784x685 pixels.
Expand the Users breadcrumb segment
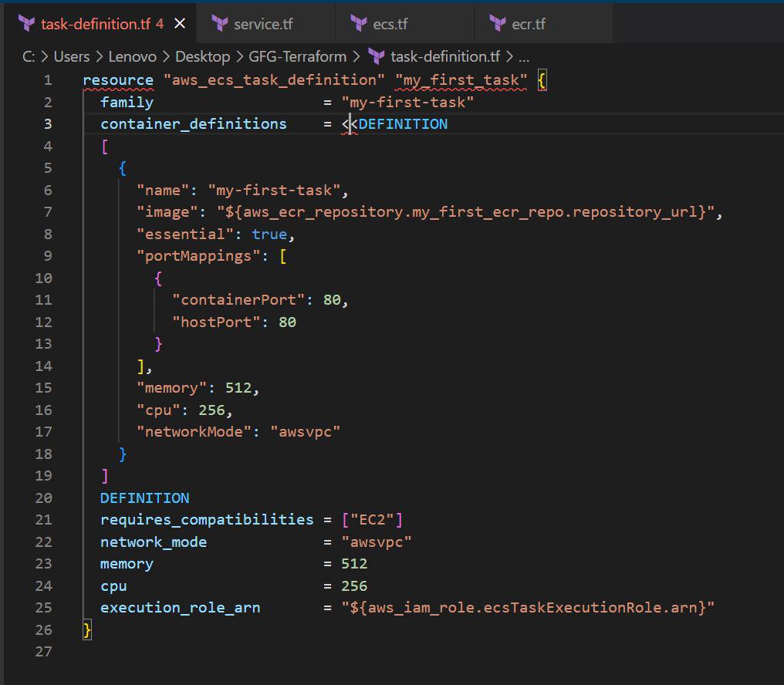(x=71, y=56)
